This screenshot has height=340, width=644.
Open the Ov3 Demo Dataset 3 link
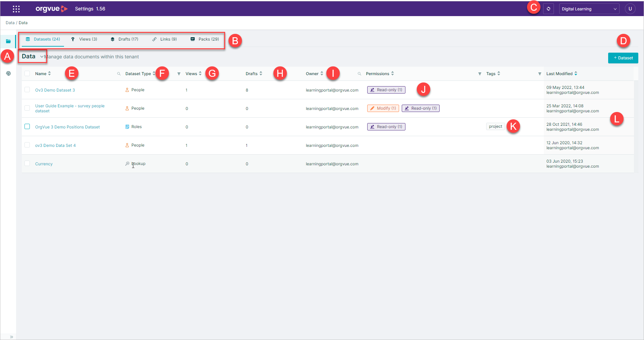[x=55, y=90]
